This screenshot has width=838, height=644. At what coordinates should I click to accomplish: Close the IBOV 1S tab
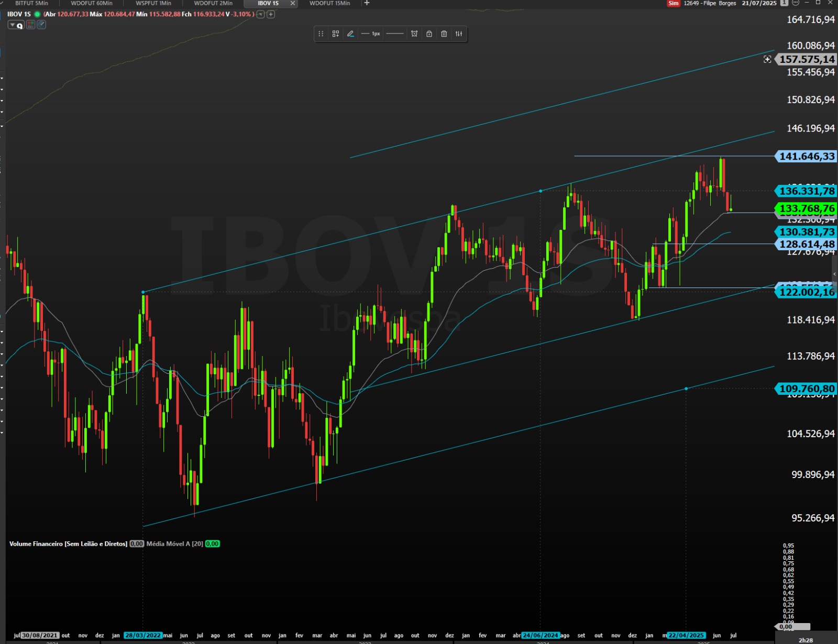(x=293, y=3)
